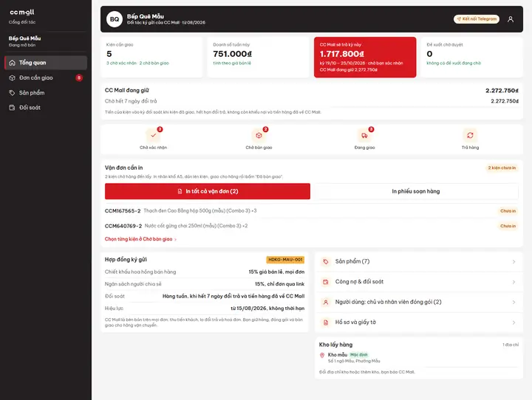Click Kết nối Telegram button
Viewport: 532px width, 400px height.
tap(477, 19)
